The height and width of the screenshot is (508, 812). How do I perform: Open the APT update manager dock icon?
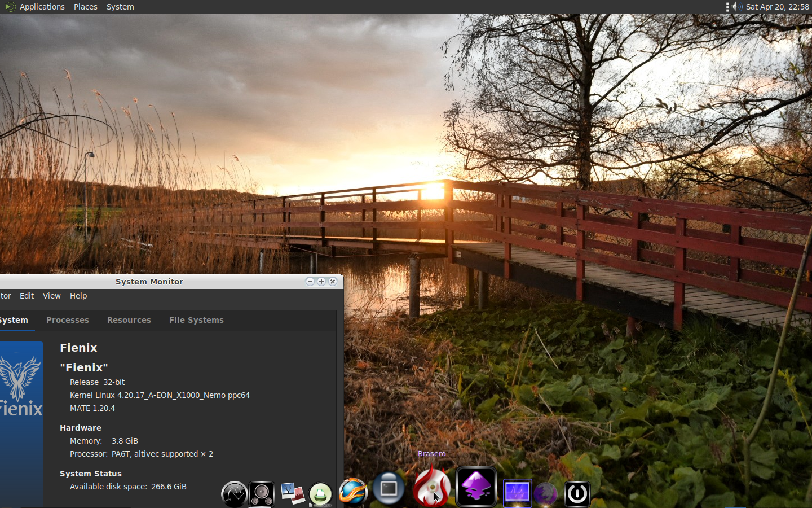coord(234,494)
